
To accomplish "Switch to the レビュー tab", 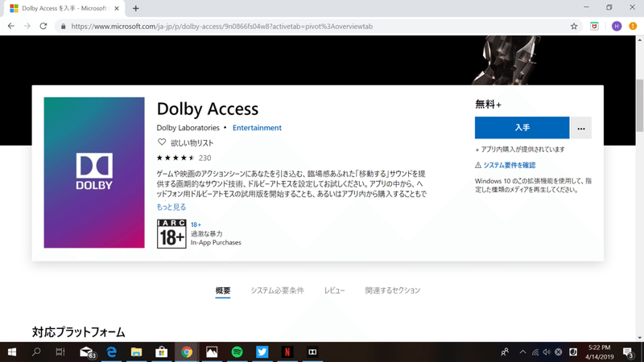I will coord(334,290).
